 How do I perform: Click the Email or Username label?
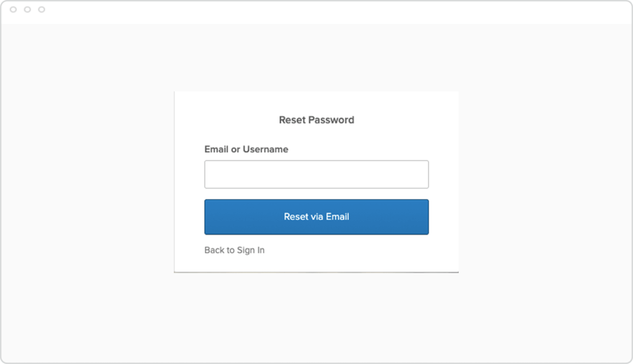246,149
